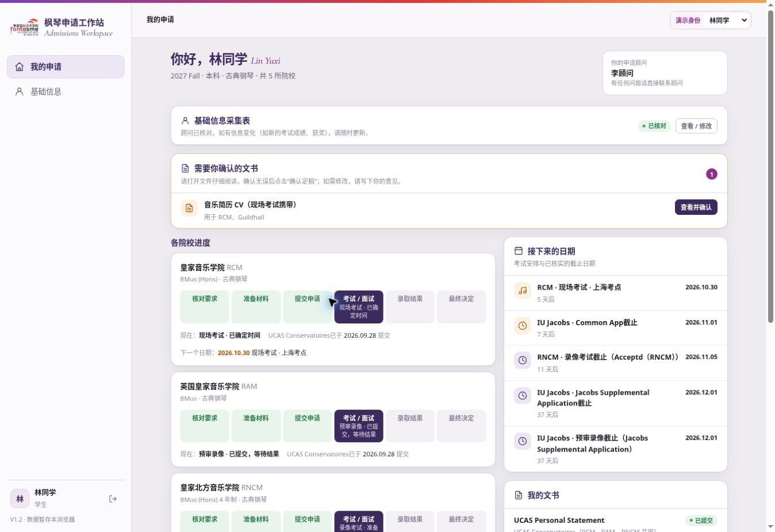Click RCM's 提交申请 stage step
The image size is (775, 532).
[x=308, y=307]
